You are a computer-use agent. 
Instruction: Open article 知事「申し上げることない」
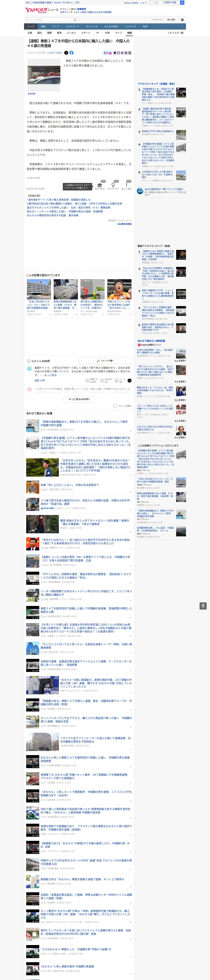click(x=70, y=485)
